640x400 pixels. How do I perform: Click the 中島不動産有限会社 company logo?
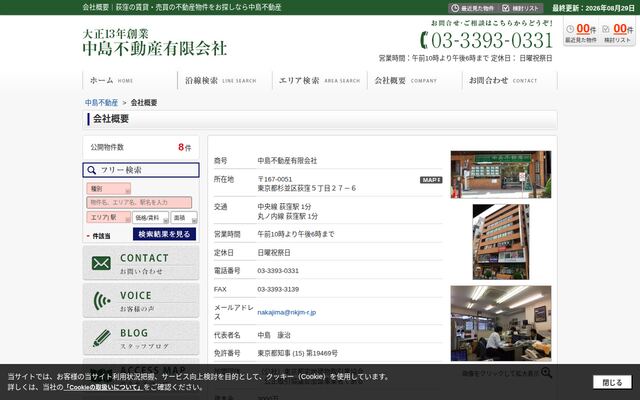pyautogui.click(x=154, y=42)
